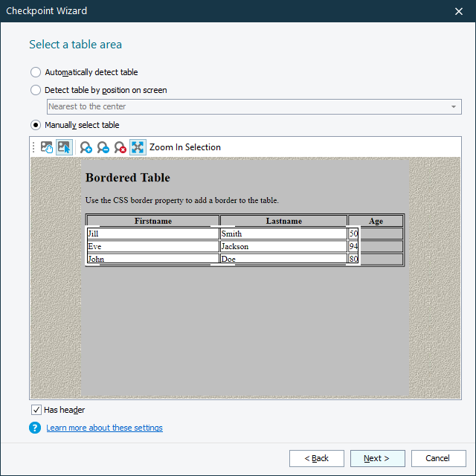Reset zoom with the red magnifier icon
476x476 pixels.
point(120,147)
